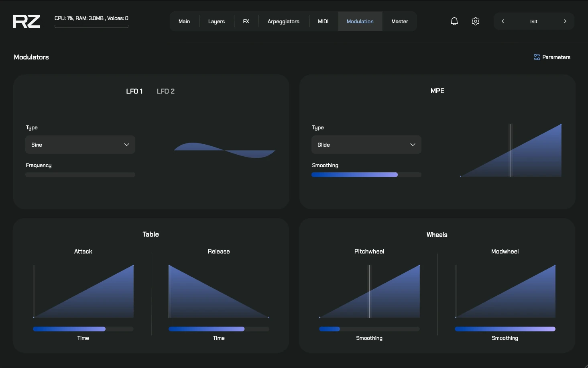Click the RZ logo
The width and height of the screenshot is (588, 368).
coord(26,21)
